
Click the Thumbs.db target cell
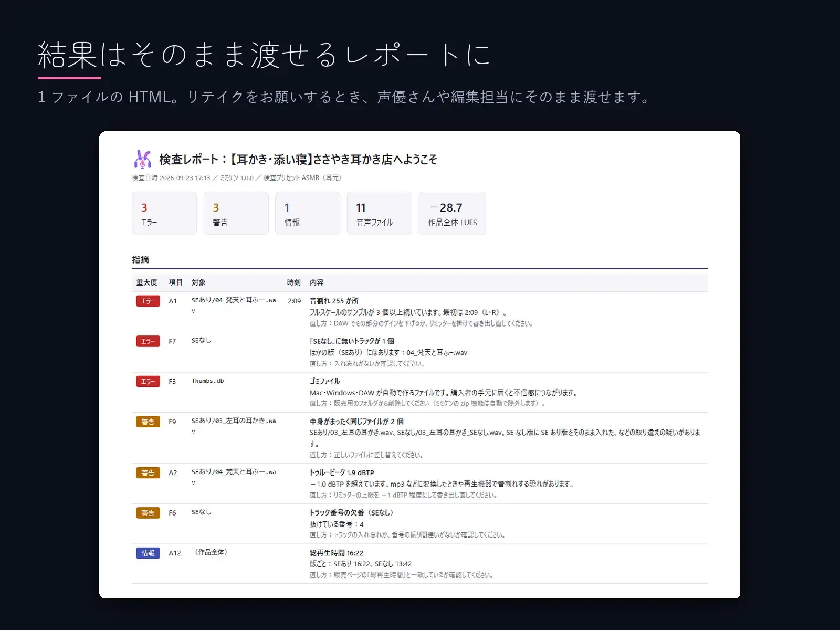click(x=207, y=381)
